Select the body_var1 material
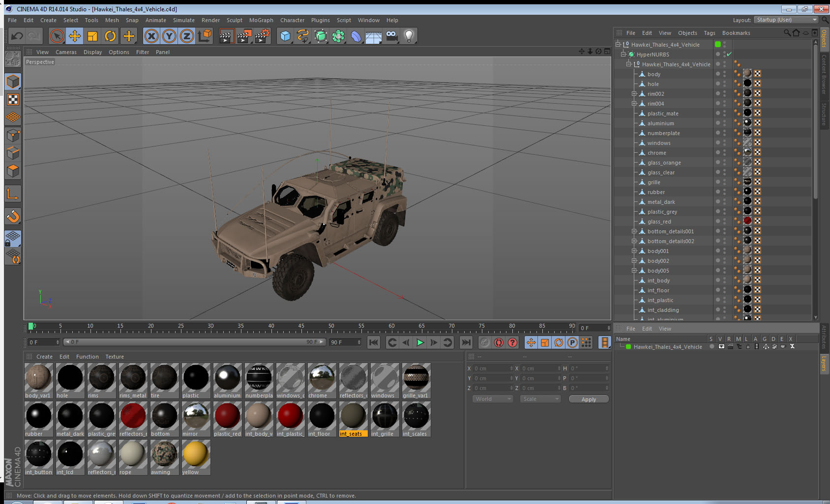The width and height of the screenshot is (830, 504). [x=39, y=381]
